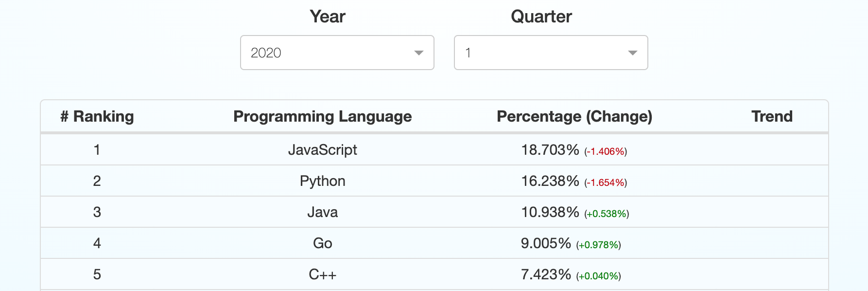
Task: Click the red -1.654% change for Python
Action: point(606,182)
